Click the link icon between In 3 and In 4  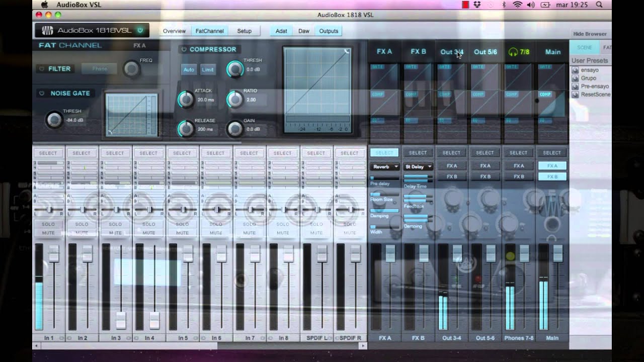point(129,338)
